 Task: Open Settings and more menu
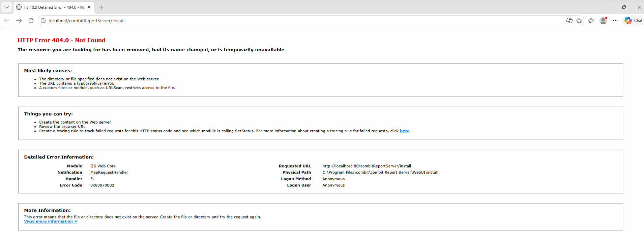pyautogui.click(x=615, y=21)
